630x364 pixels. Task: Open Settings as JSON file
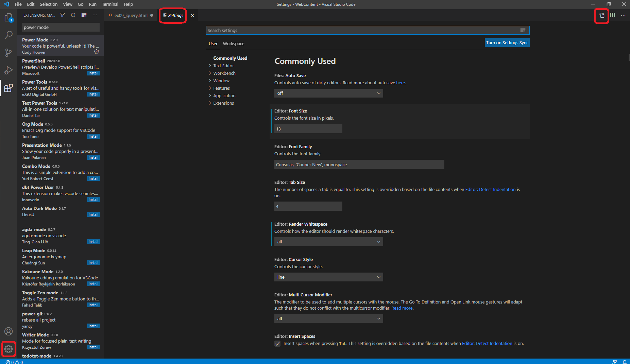point(602,15)
